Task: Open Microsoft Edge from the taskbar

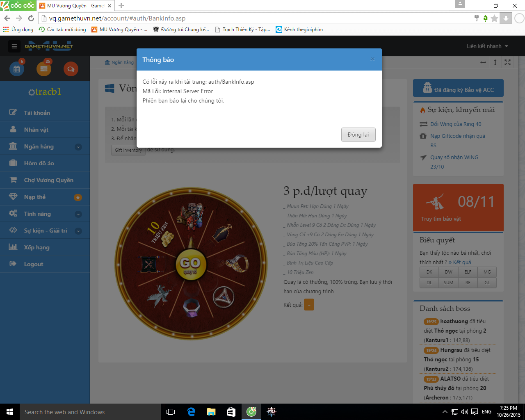Action: click(x=191, y=412)
